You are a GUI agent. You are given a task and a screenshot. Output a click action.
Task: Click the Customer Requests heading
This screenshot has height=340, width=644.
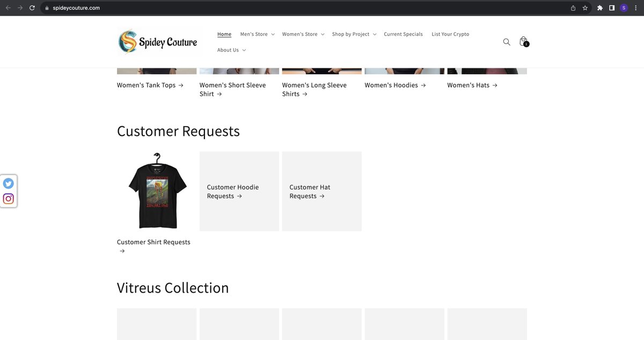[x=178, y=131]
